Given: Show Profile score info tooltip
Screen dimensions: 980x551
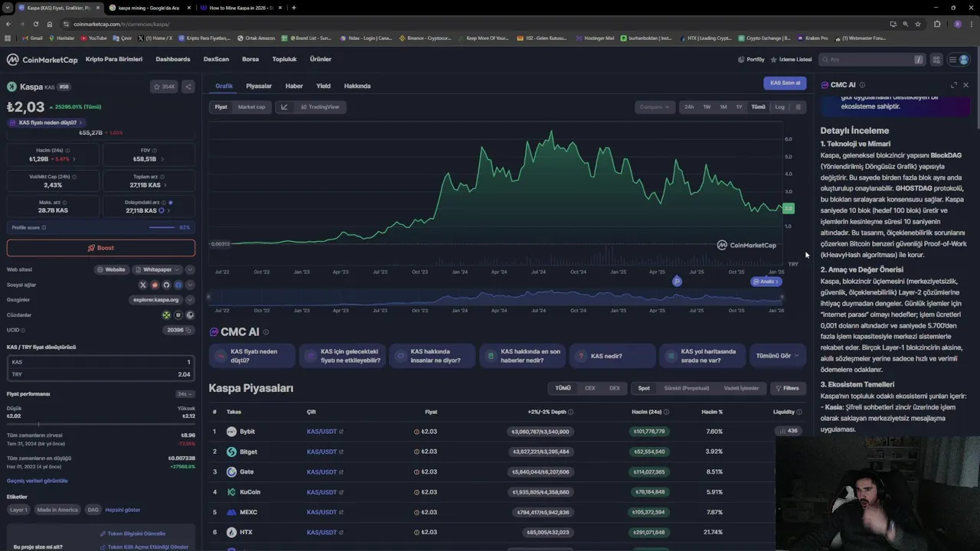Looking at the screenshot, I should 44,228.
